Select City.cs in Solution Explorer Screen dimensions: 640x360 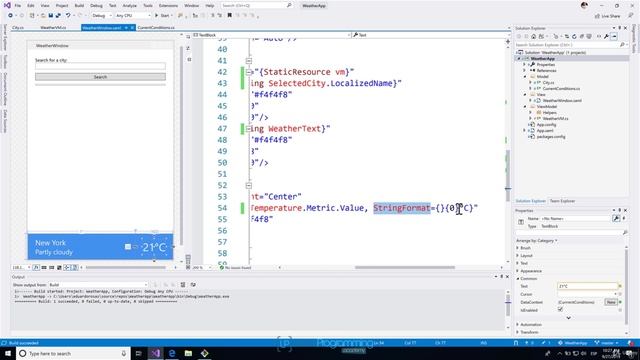click(548, 82)
